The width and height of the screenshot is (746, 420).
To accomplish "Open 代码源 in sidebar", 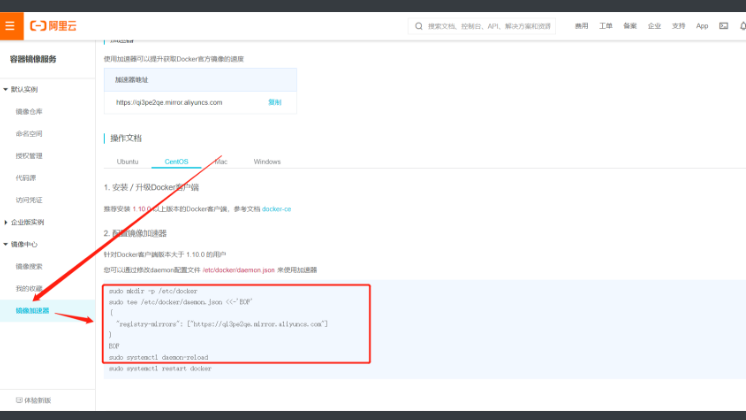I will pos(26,178).
